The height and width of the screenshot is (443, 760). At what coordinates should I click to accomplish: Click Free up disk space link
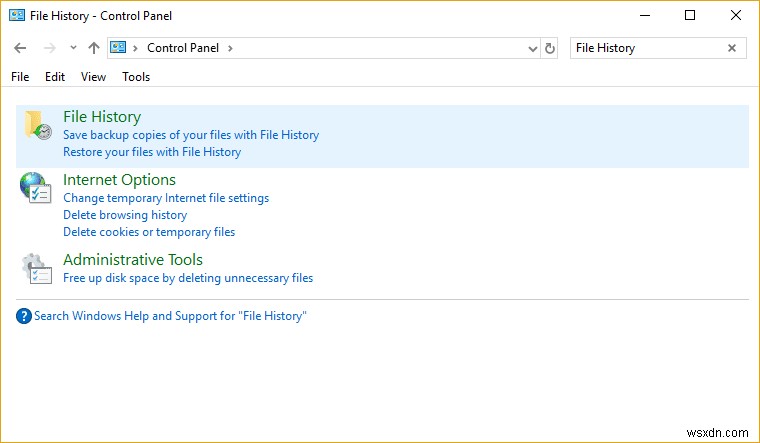pos(188,278)
